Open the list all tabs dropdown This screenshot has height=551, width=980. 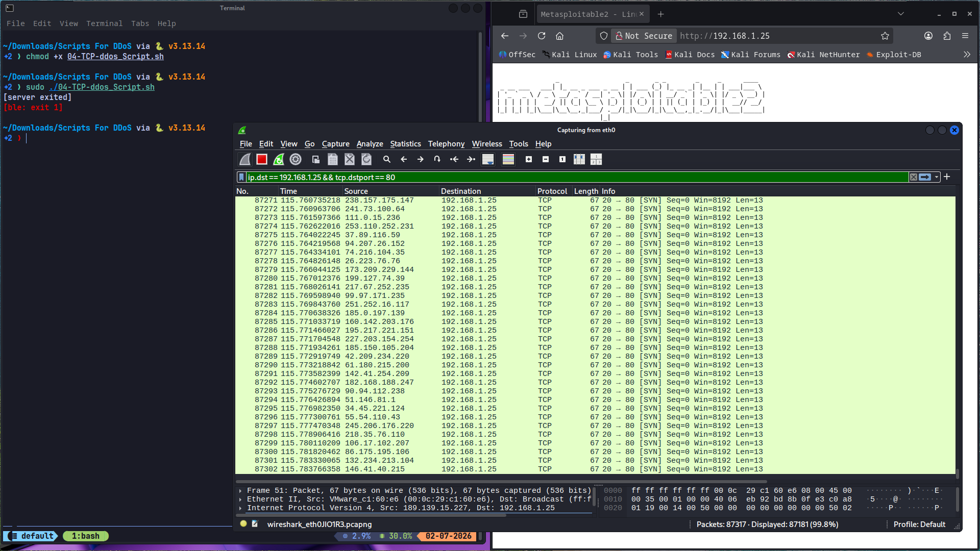click(901, 14)
